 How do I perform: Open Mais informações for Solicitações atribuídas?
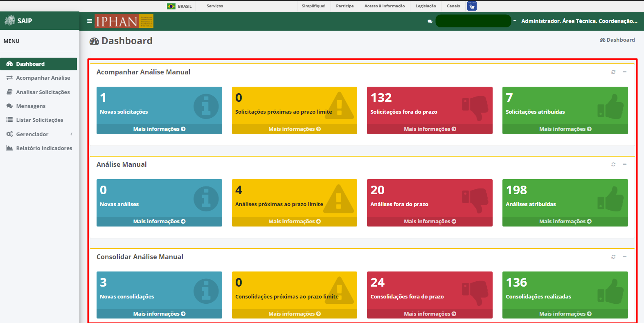click(565, 129)
